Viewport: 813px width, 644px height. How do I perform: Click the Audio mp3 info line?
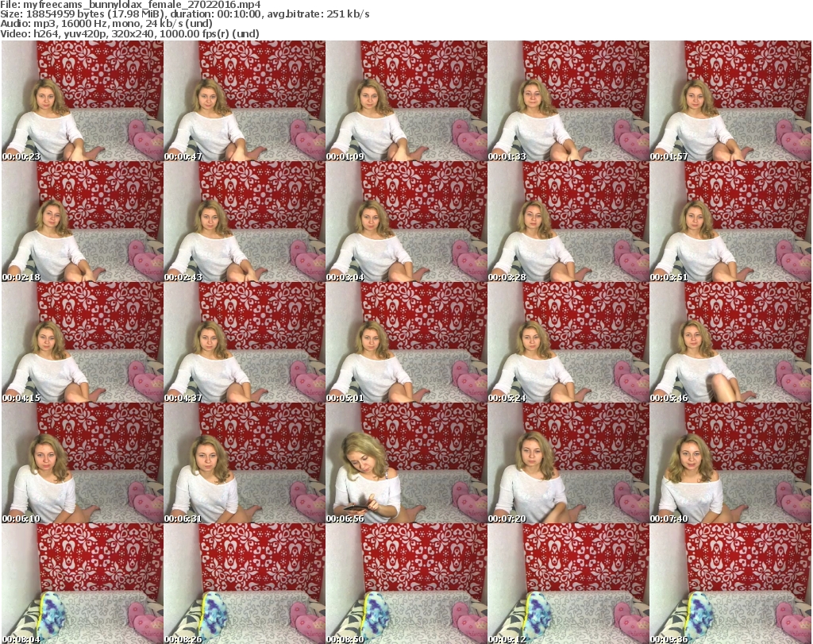tap(107, 24)
